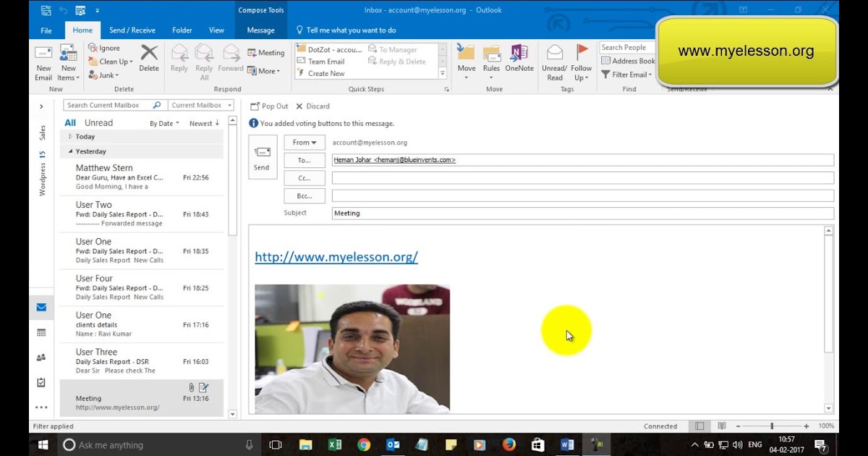Open User Four's email
Image resolution: width=868 pixels, height=456 pixels.
point(142,287)
